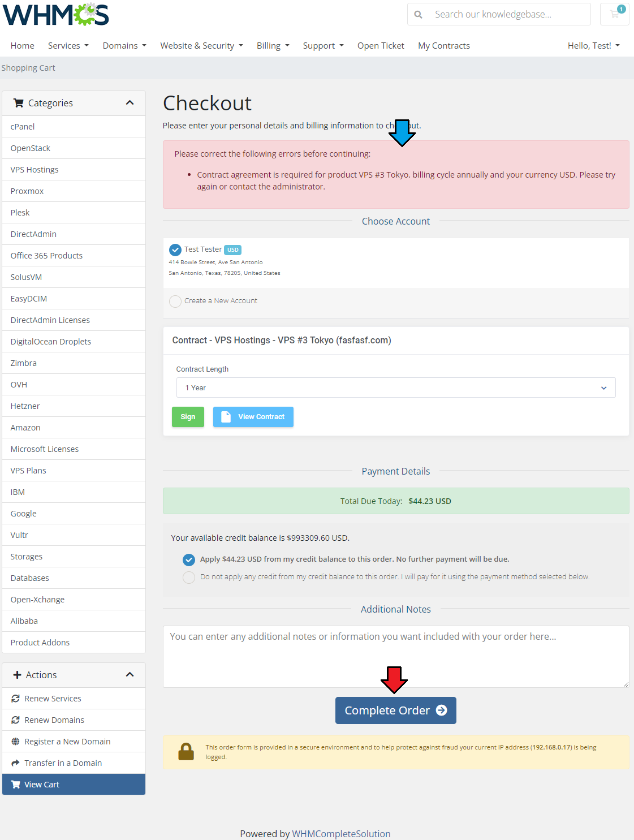Click the globe icon for Register a New Domain
This screenshot has width=634, height=840.
(15, 742)
